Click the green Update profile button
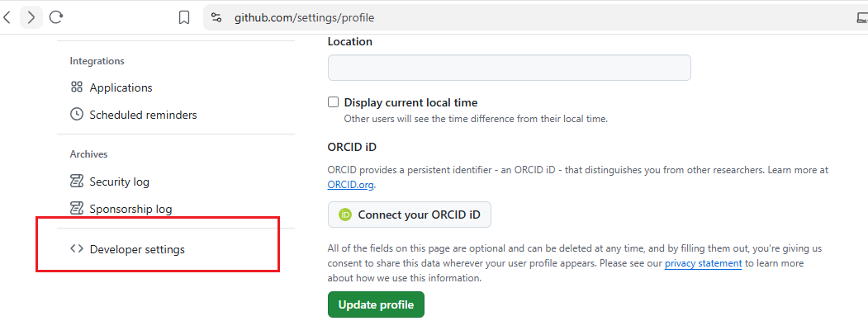Viewport: 868px width, 335px height. pyautogui.click(x=376, y=304)
